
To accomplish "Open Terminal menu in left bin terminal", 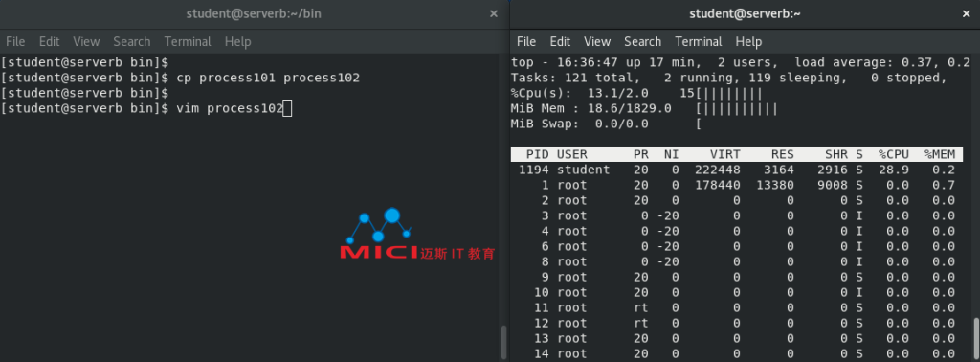I will click(188, 42).
